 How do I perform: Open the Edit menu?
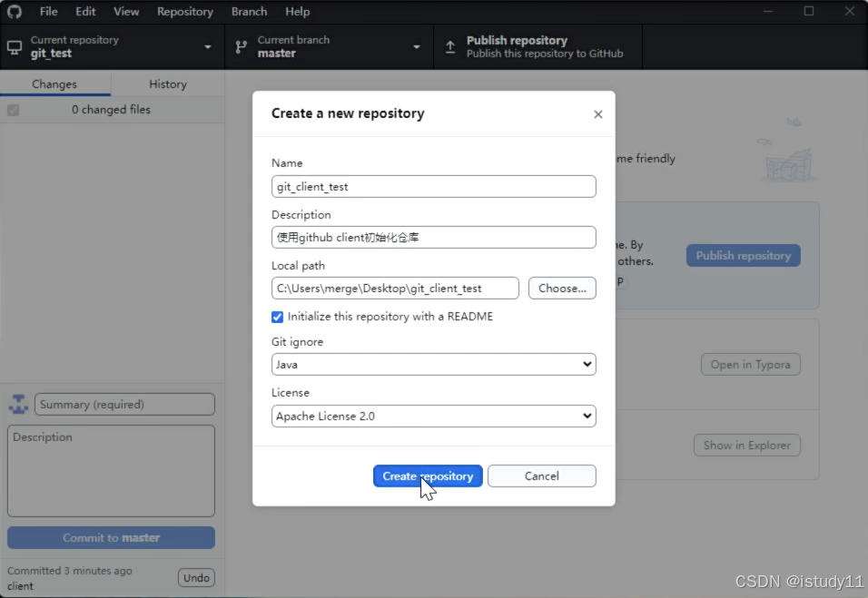click(x=86, y=12)
